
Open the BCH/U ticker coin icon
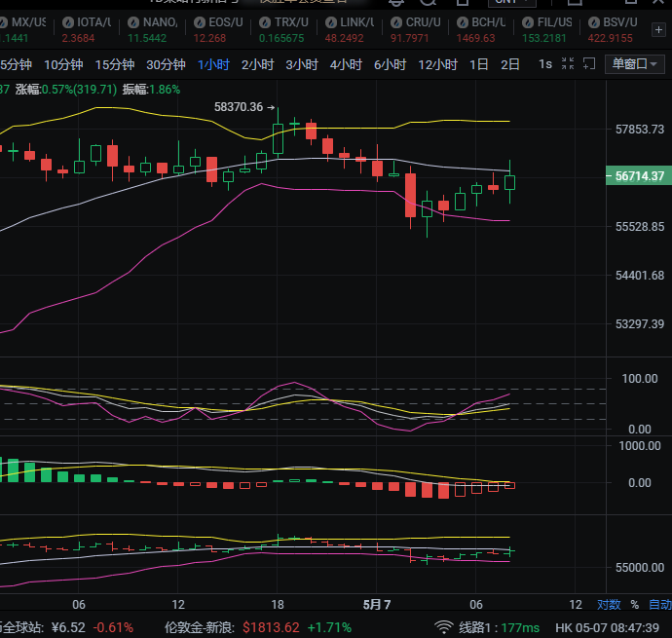pyautogui.click(x=462, y=21)
